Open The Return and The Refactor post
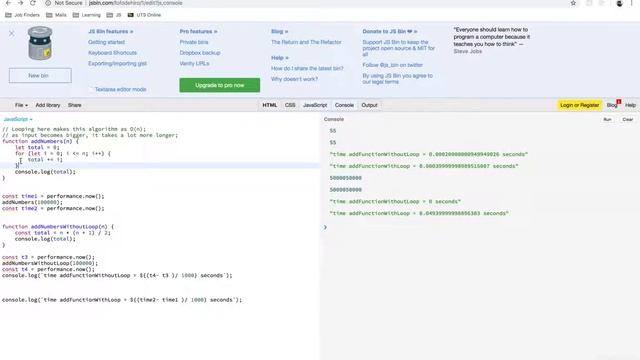This screenshot has width=640, height=360. [x=306, y=42]
